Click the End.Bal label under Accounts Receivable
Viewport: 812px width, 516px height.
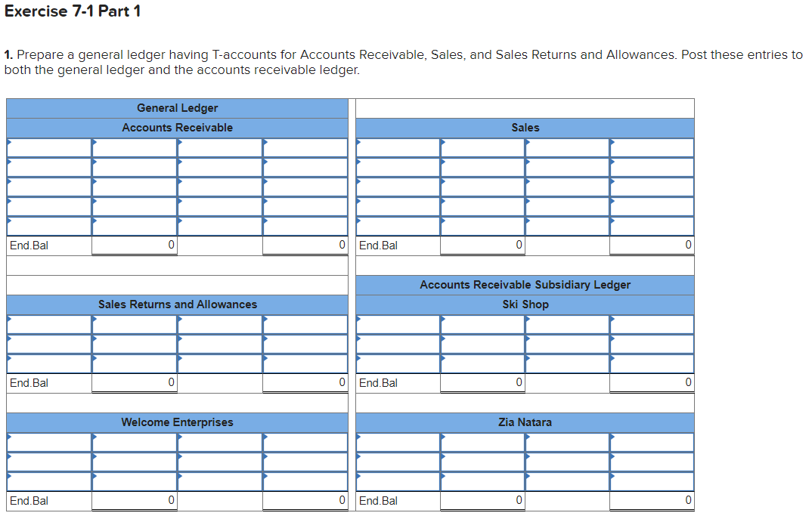pos(29,246)
